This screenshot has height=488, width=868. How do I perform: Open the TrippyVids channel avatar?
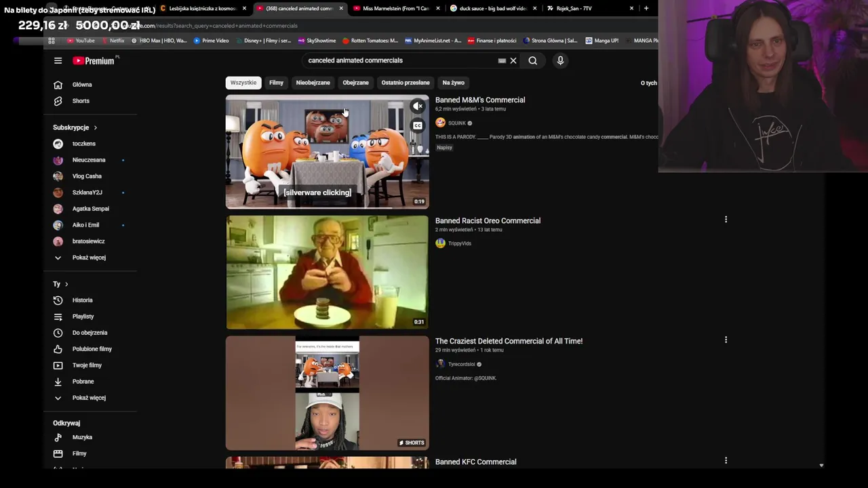440,243
